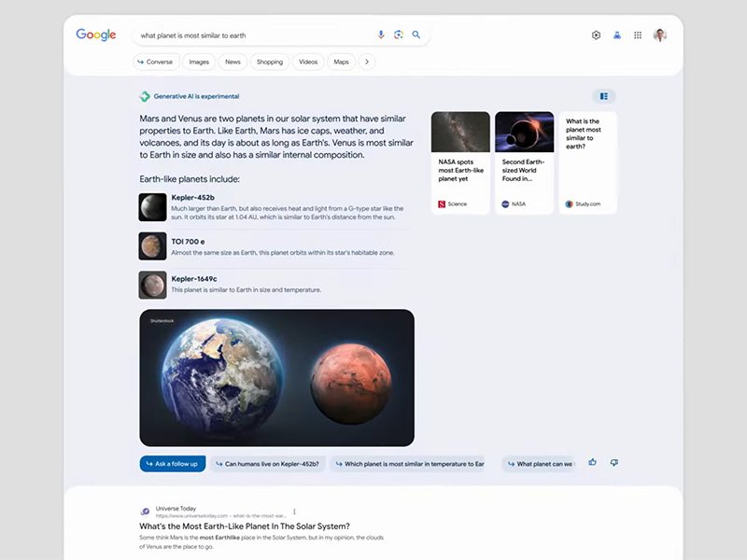Viewport: 747px width, 560px height.
Task: Open Search Labs flask icon
Action: [x=617, y=35]
